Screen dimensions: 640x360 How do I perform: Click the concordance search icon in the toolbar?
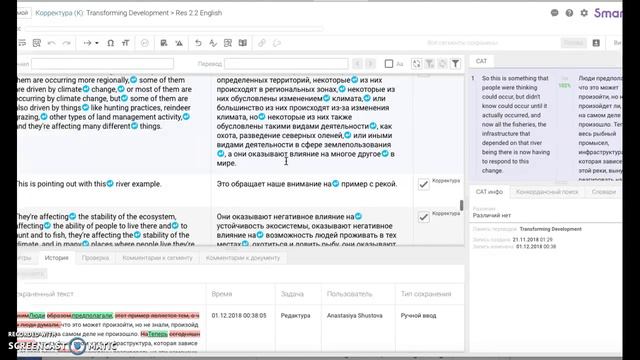coord(228,43)
